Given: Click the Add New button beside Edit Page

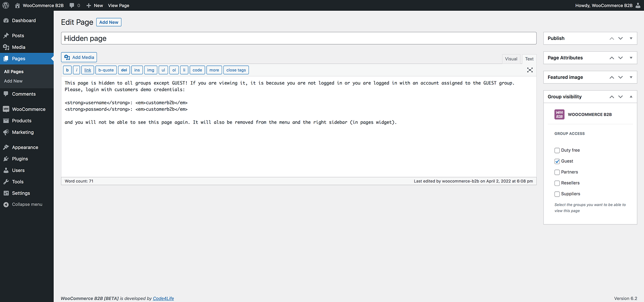Looking at the screenshot, I should pos(109,22).
